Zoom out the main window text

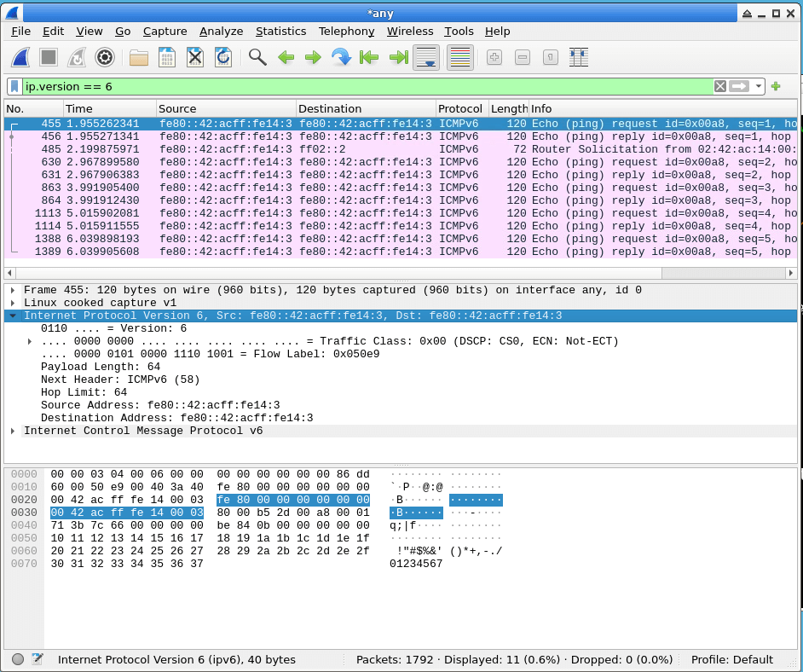[x=523, y=57]
